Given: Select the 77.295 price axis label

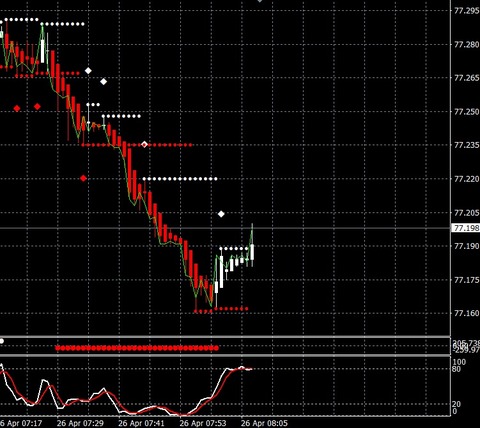Looking at the screenshot, I should tap(467, 11).
